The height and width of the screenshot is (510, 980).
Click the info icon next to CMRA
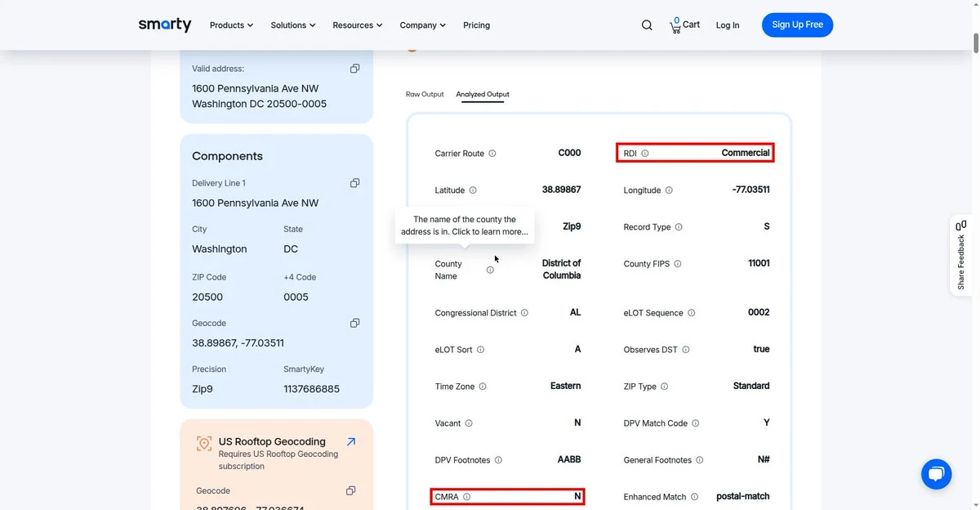466,496
